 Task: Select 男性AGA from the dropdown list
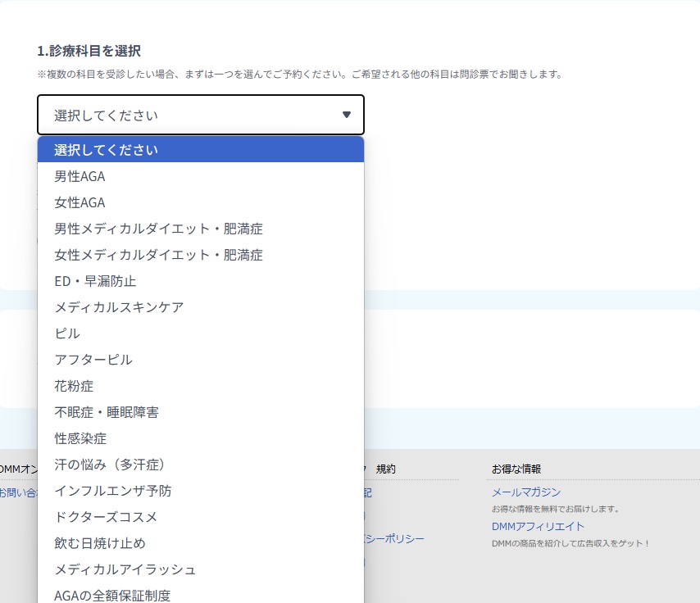(x=201, y=176)
